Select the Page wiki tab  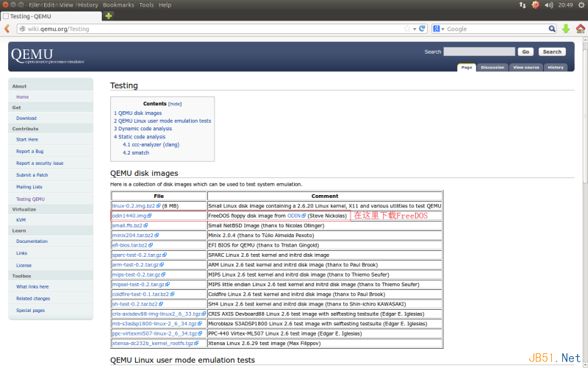pyautogui.click(x=467, y=67)
